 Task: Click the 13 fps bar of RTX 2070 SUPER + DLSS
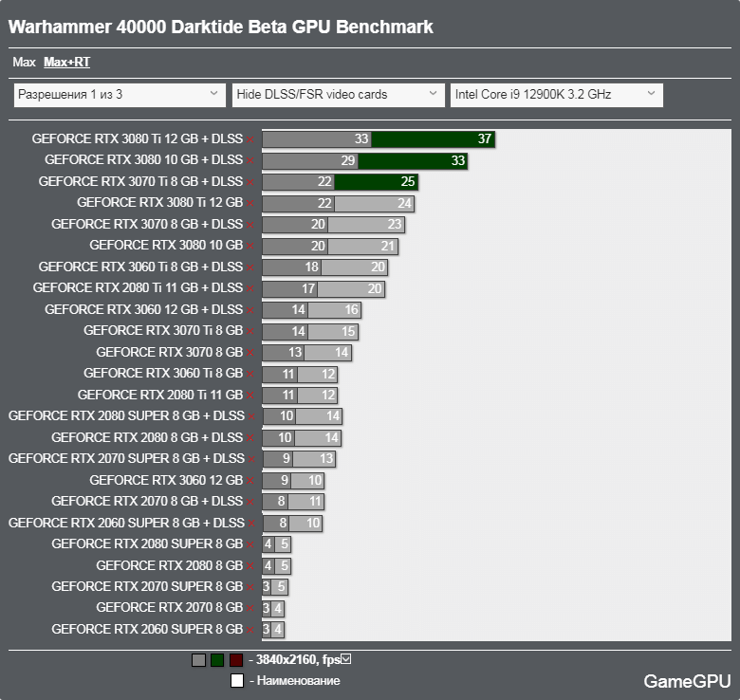point(314,459)
